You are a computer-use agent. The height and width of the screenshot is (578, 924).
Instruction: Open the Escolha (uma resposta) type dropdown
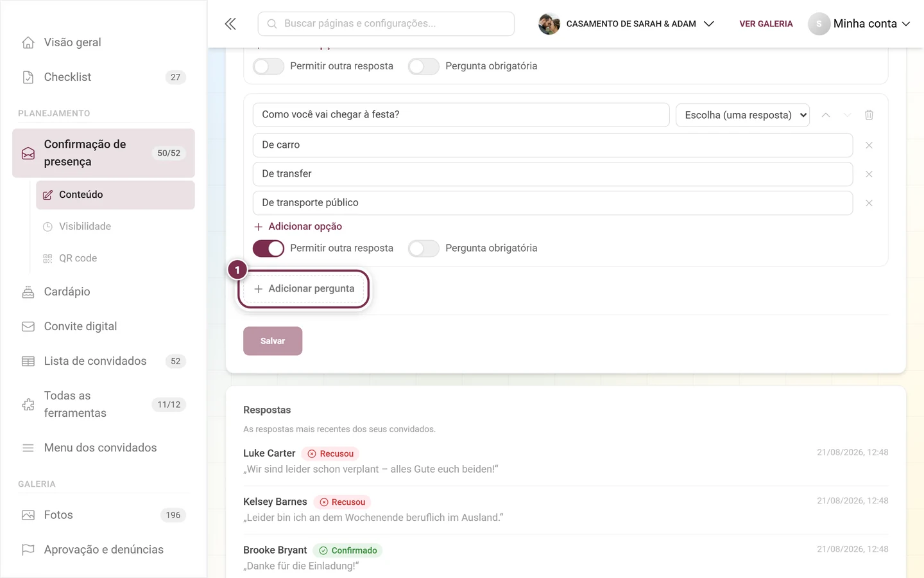(742, 115)
